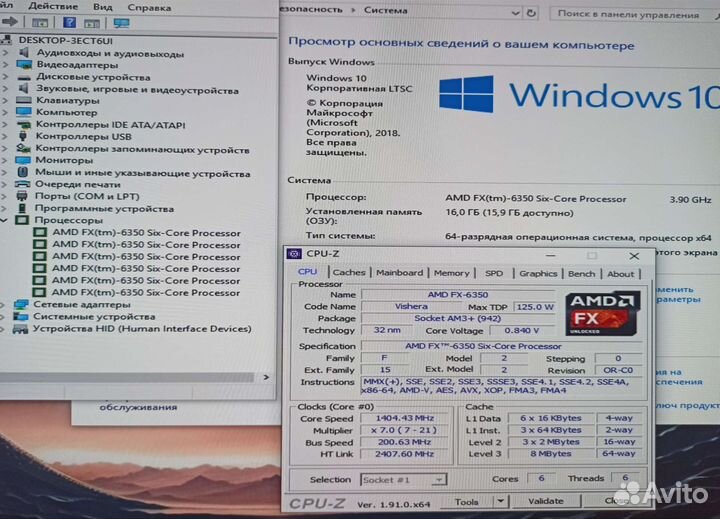Image resolution: width=720 pixels, height=519 pixels.
Task: Click the Контроллеры USB plug icon
Action: (x=23, y=136)
